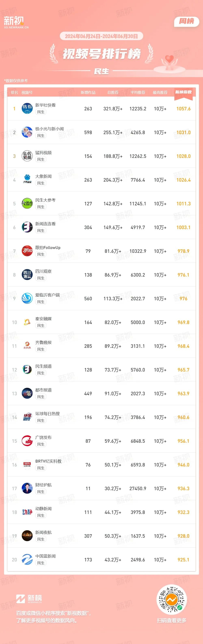This screenshot has height=644, width=203.
Task: Open the 跟拍FollowUp red avatar
Action: click(x=27, y=251)
